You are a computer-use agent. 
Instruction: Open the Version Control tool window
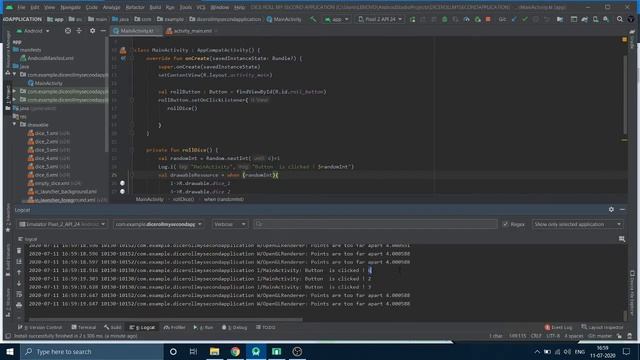40,327
